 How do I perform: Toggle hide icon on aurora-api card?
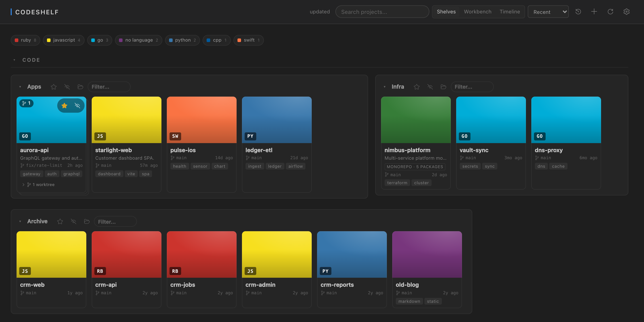[78, 106]
